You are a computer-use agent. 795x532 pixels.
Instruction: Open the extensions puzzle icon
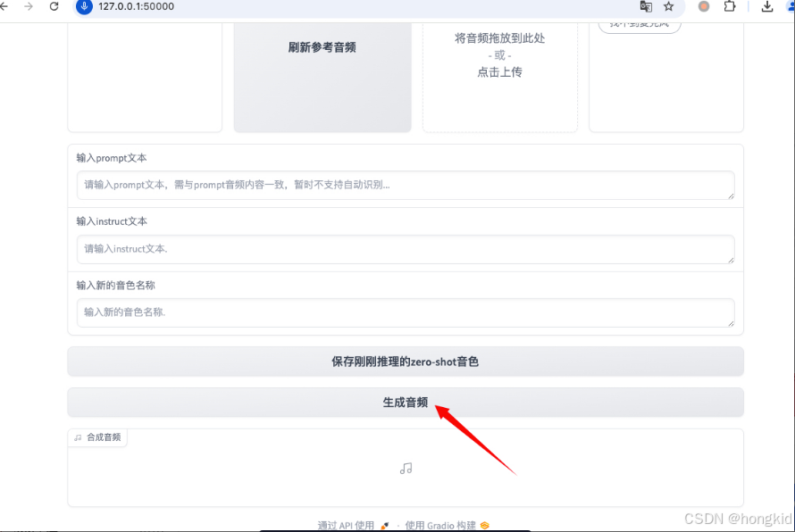click(730, 6)
